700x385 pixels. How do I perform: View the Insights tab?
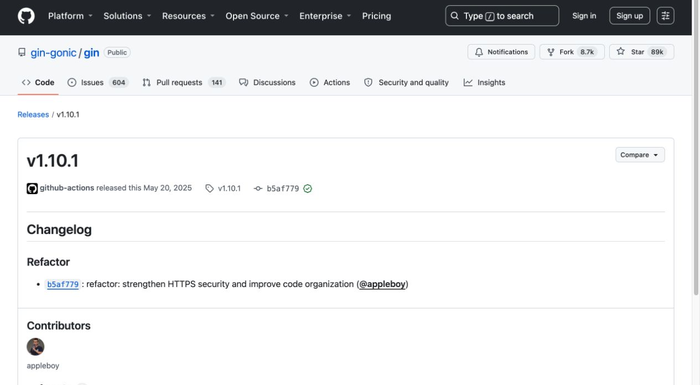pos(484,83)
